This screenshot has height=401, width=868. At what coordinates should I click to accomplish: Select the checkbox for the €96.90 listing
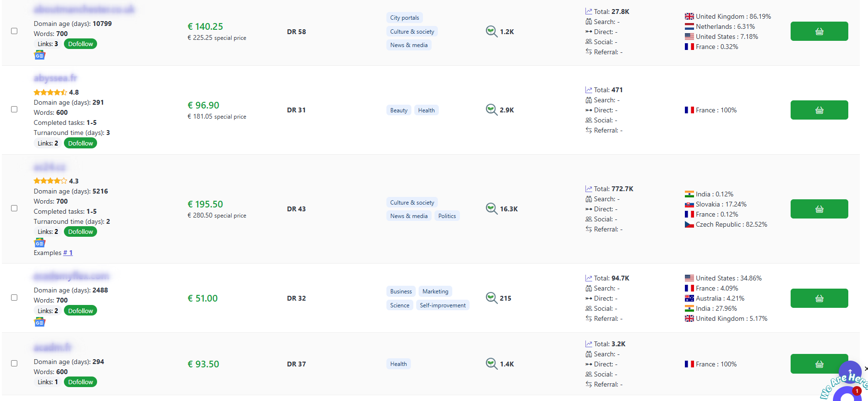pyautogui.click(x=14, y=109)
